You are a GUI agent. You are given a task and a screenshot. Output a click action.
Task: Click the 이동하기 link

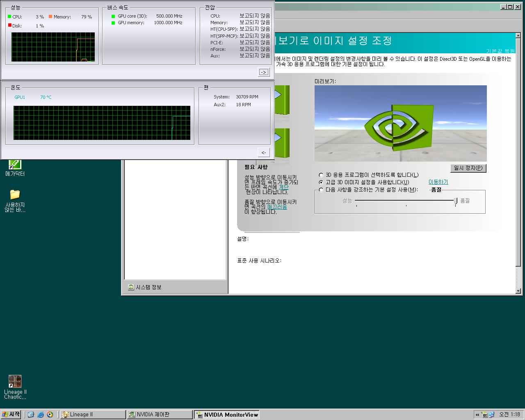(x=438, y=182)
